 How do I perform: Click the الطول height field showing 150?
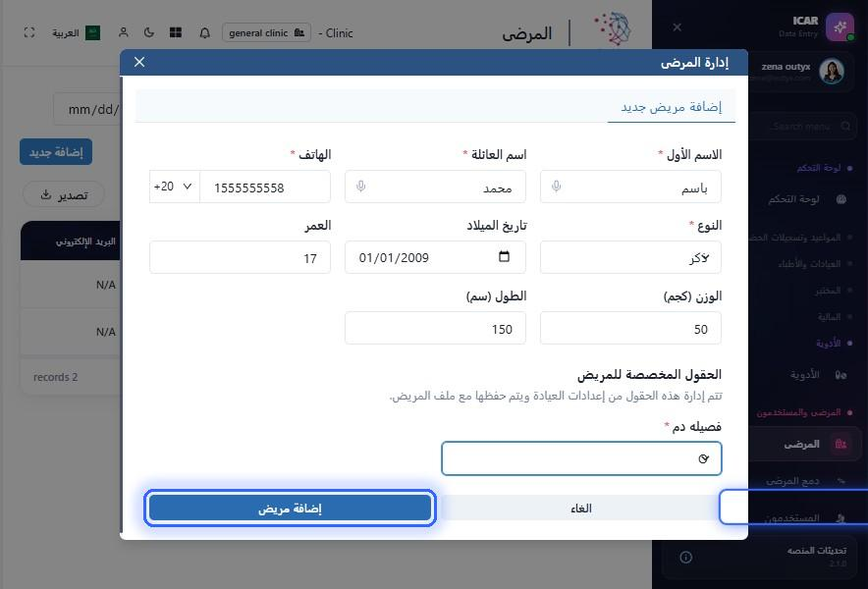point(435,328)
